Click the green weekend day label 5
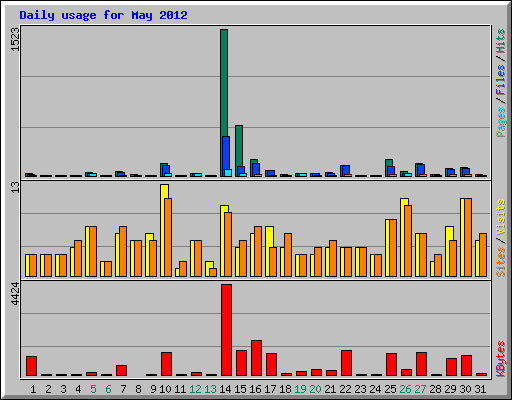This screenshot has height=400, width=512. (x=93, y=389)
